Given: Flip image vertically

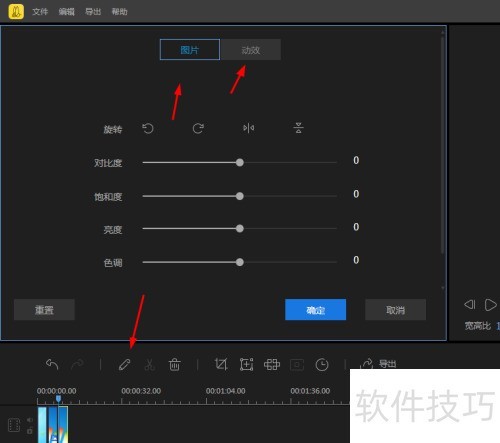Looking at the screenshot, I should point(298,128).
